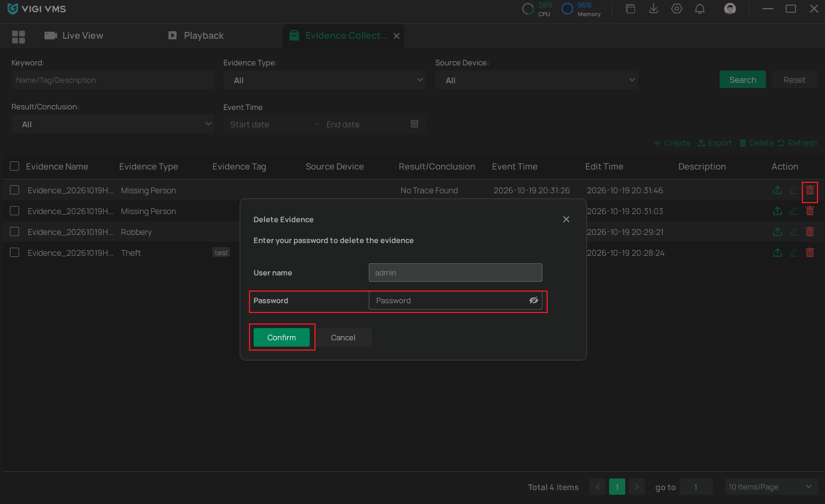Close the Delete Evidence dialog

(x=566, y=219)
